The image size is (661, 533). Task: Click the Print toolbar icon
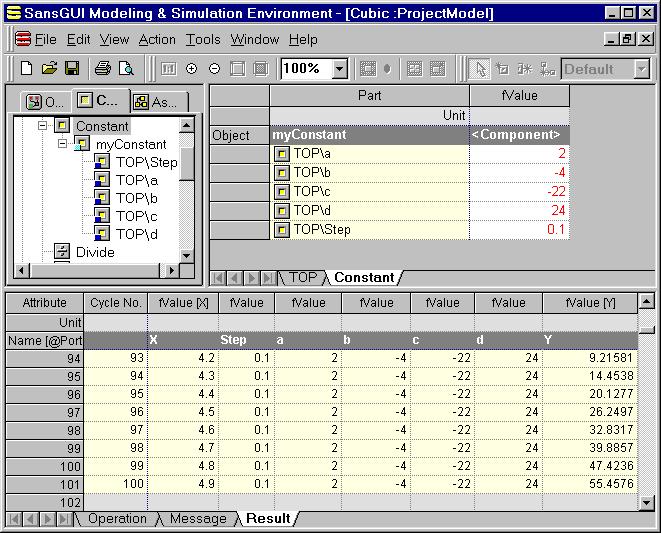coord(102,68)
